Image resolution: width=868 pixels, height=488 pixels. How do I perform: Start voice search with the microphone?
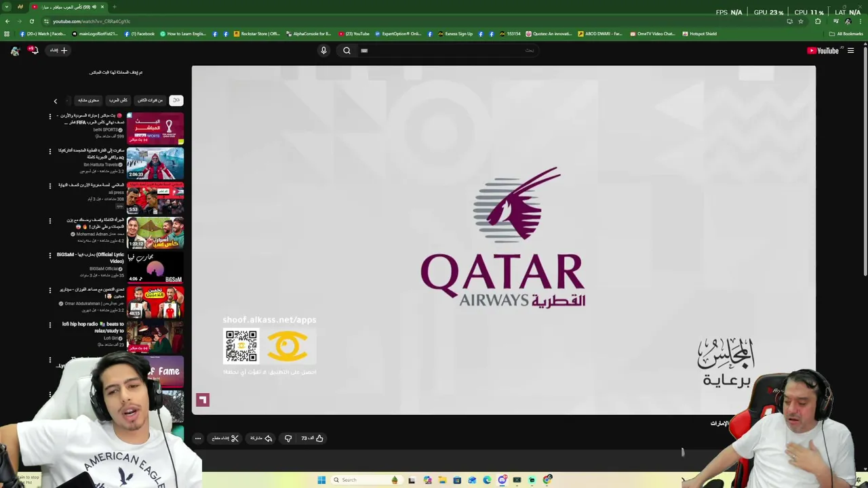coord(323,50)
